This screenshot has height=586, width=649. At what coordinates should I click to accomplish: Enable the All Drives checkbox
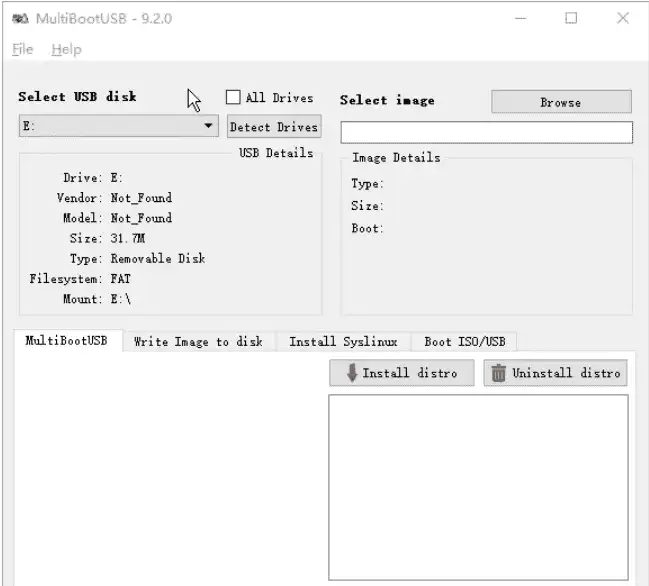point(233,97)
